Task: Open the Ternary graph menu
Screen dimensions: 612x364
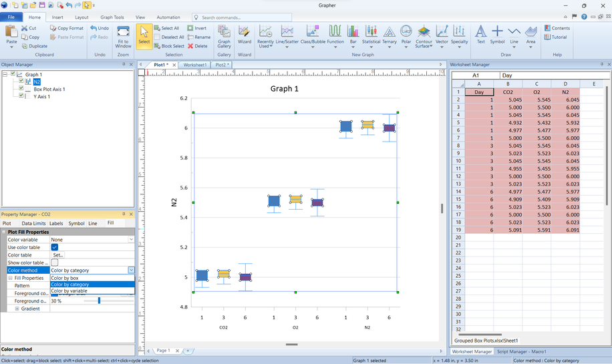Action: point(389,35)
